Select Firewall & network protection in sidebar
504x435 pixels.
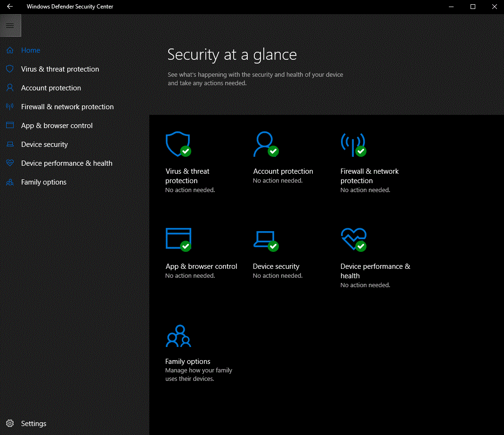click(x=67, y=107)
